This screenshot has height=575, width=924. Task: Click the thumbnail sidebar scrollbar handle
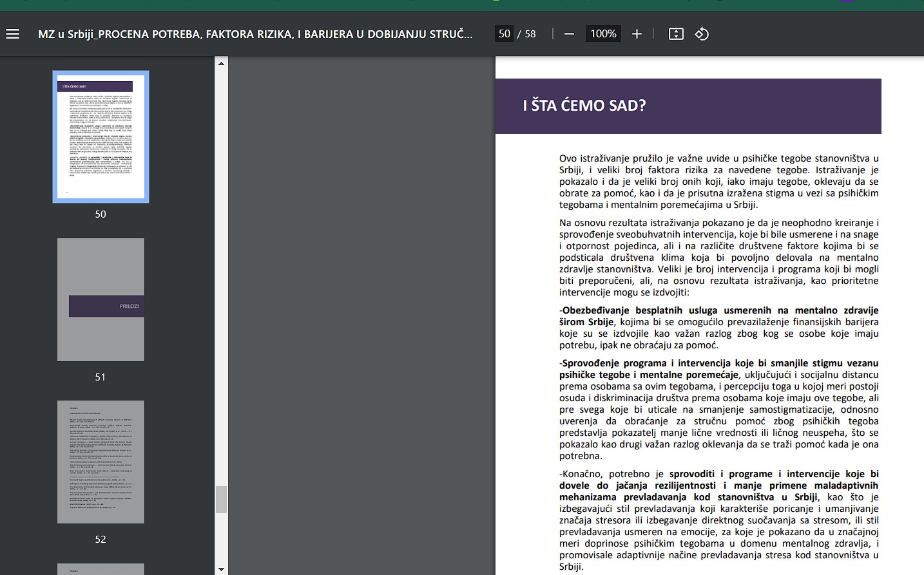click(x=221, y=500)
